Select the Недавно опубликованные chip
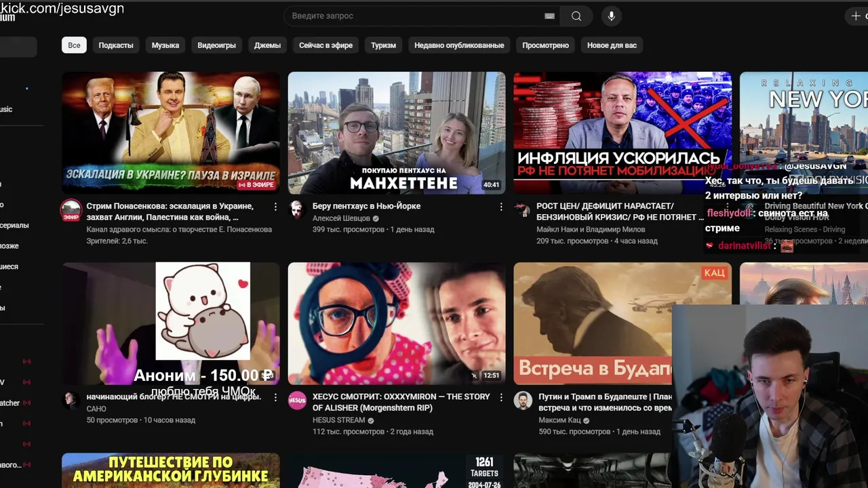The height and width of the screenshot is (488, 868). pyautogui.click(x=459, y=45)
